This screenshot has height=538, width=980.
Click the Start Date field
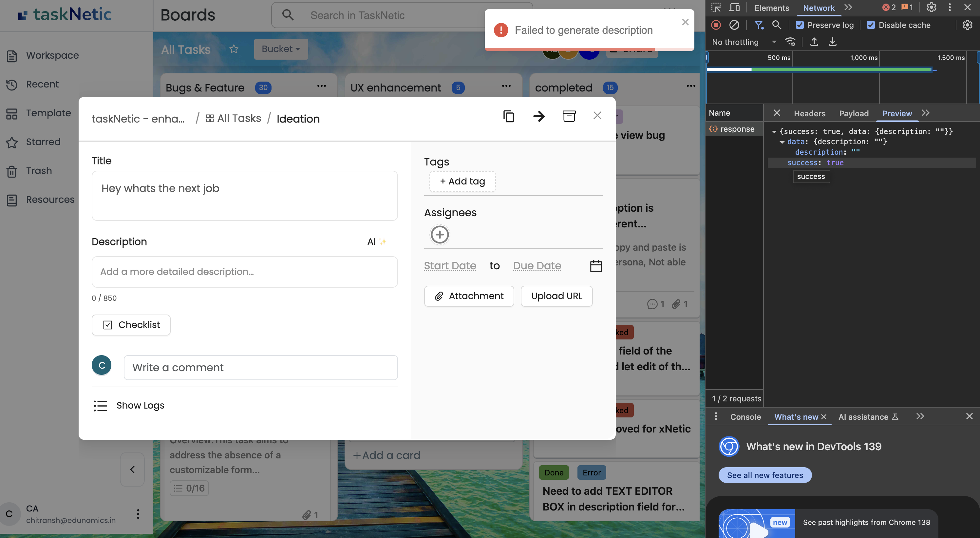pyautogui.click(x=450, y=266)
